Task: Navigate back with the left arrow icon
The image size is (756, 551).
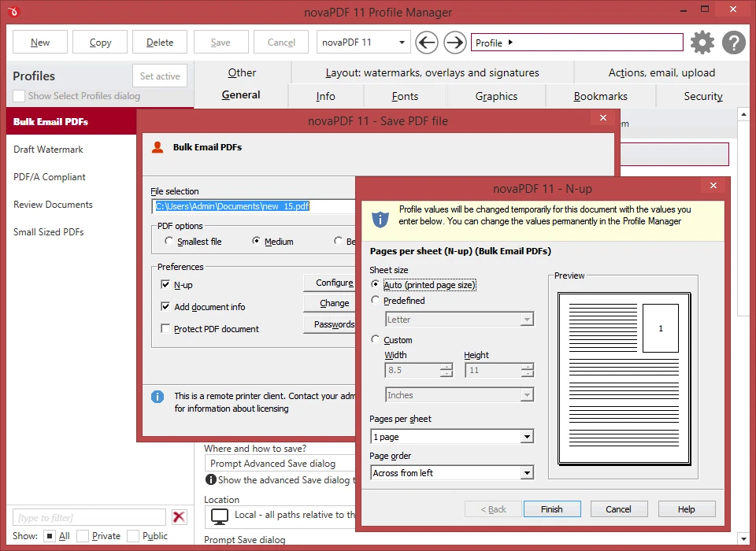Action: point(426,42)
